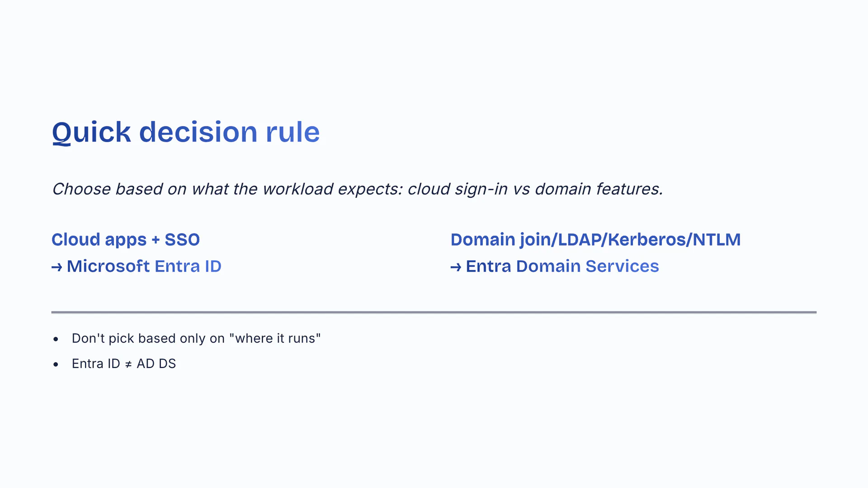Click "AD DS" in the last bullet
Viewport: 868px width, 488px height.
[156, 364]
